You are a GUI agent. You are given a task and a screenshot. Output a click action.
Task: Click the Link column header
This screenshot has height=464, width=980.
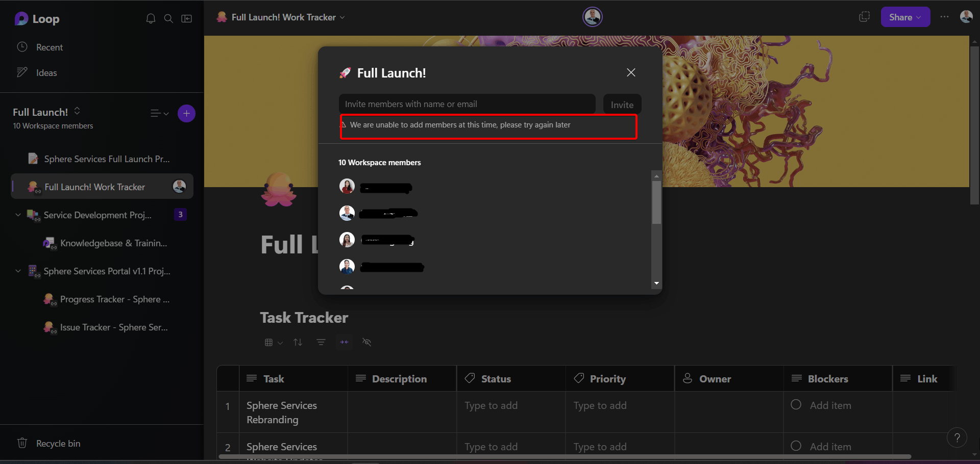tap(923, 379)
